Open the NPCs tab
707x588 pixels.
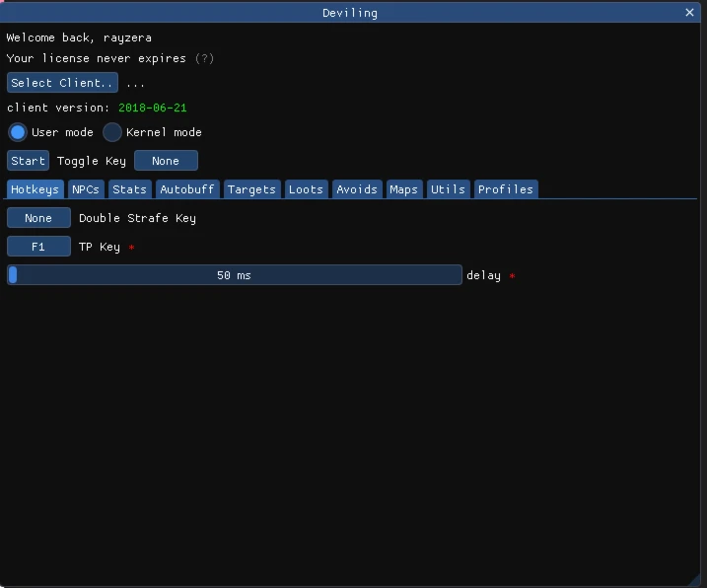(86, 189)
